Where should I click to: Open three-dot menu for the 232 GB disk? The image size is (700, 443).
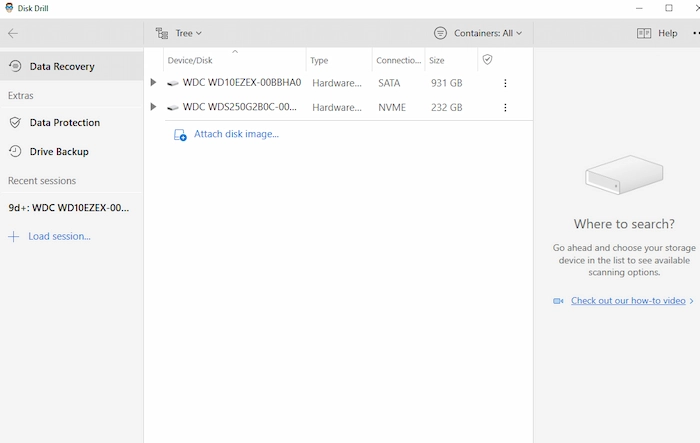pyautogui.click(x=505, y=108)
